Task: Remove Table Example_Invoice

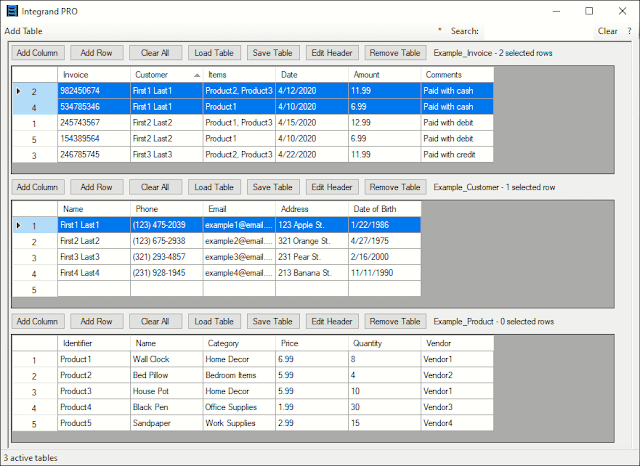Action: pyautogui.click(x=395, y=53)
